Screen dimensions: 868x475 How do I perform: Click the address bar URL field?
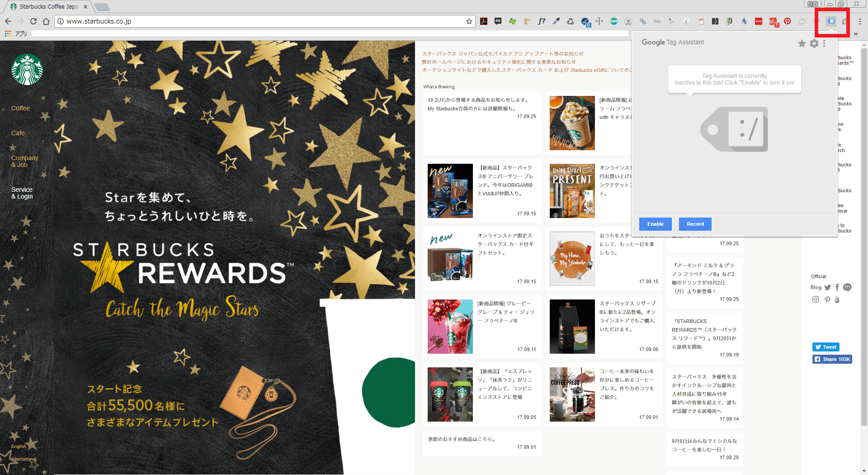pos(264,21)
